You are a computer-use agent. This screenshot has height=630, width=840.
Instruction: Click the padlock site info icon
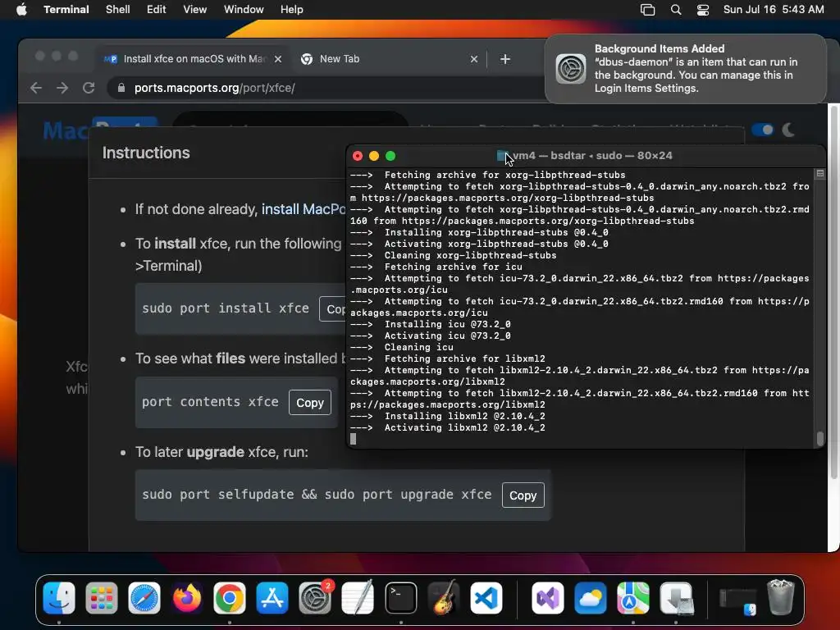click(x=121, y=88)
